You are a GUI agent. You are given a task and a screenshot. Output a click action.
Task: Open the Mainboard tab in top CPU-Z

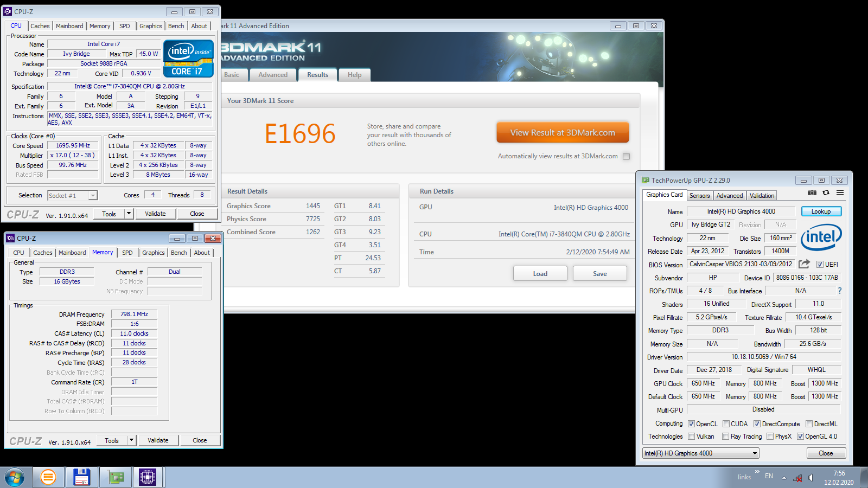click(69, 26)
